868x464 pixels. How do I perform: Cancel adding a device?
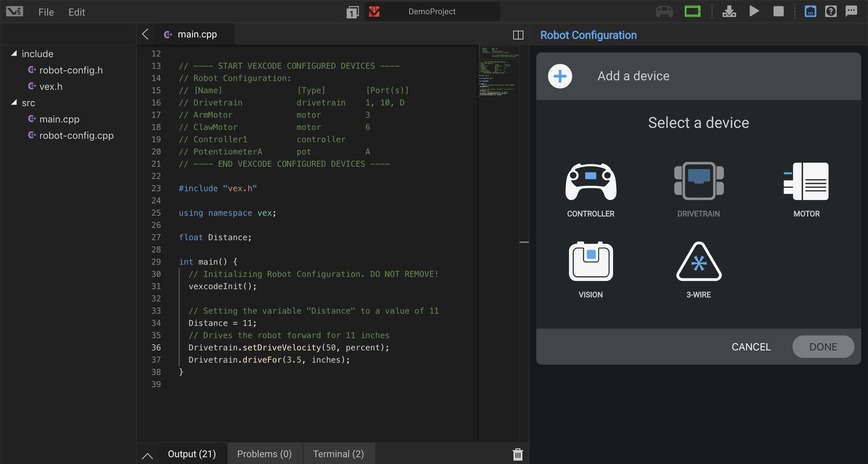751,347
